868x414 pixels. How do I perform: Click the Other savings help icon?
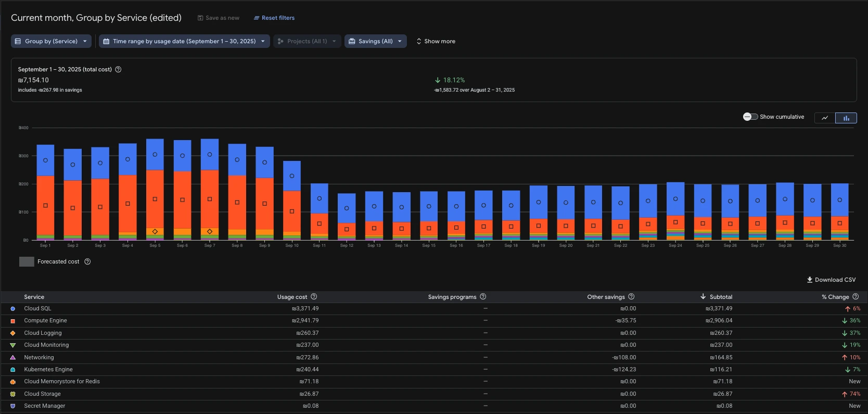[631, 297]
